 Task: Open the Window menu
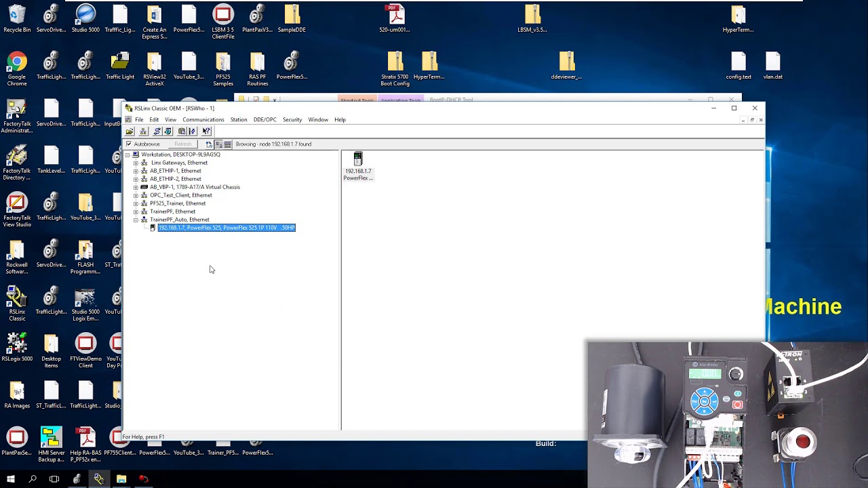pyautogui.click(x=318, y=120)
